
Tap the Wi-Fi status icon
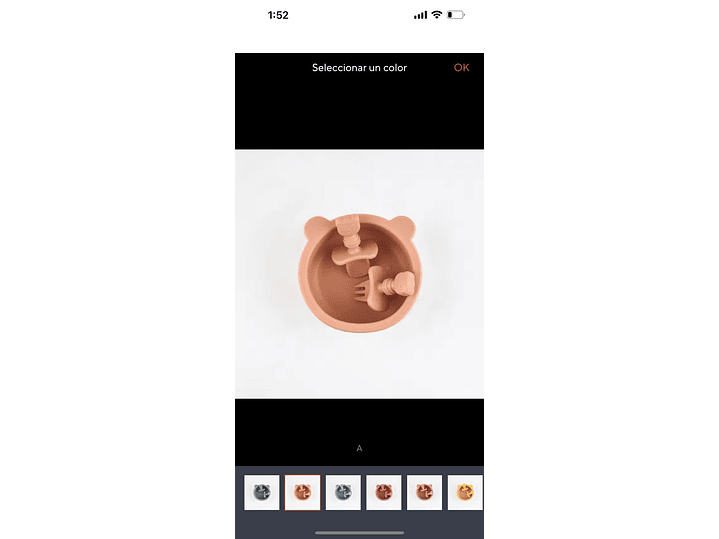click(437, 15)
